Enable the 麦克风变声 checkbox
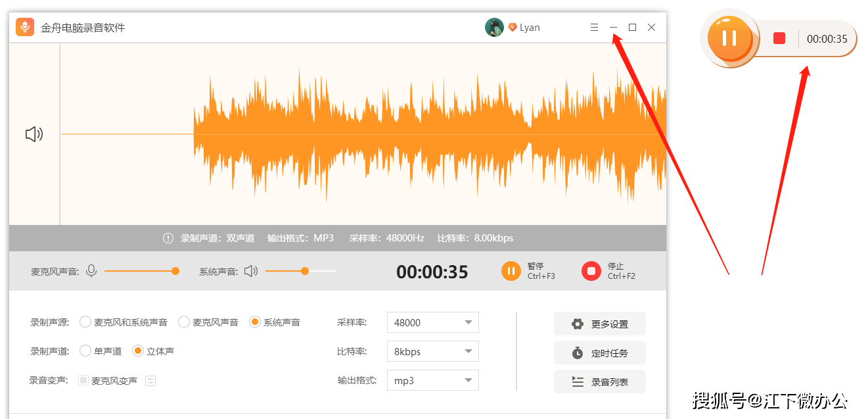 [x=83, y=380]
